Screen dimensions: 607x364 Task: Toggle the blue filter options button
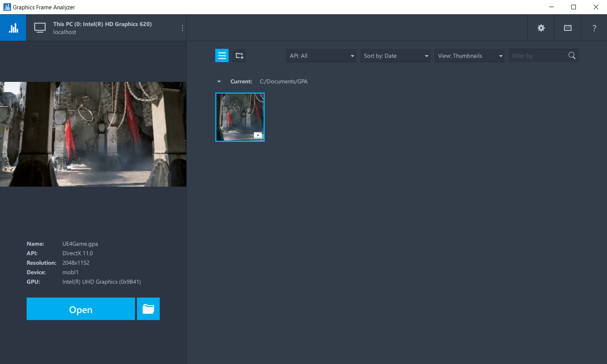(222, 56)
